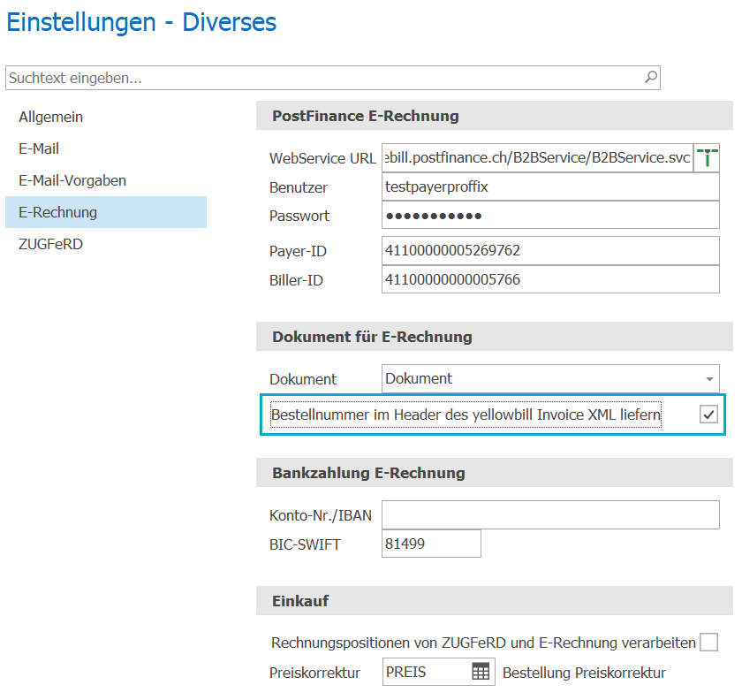Edit the Biller-ID field

550,279
